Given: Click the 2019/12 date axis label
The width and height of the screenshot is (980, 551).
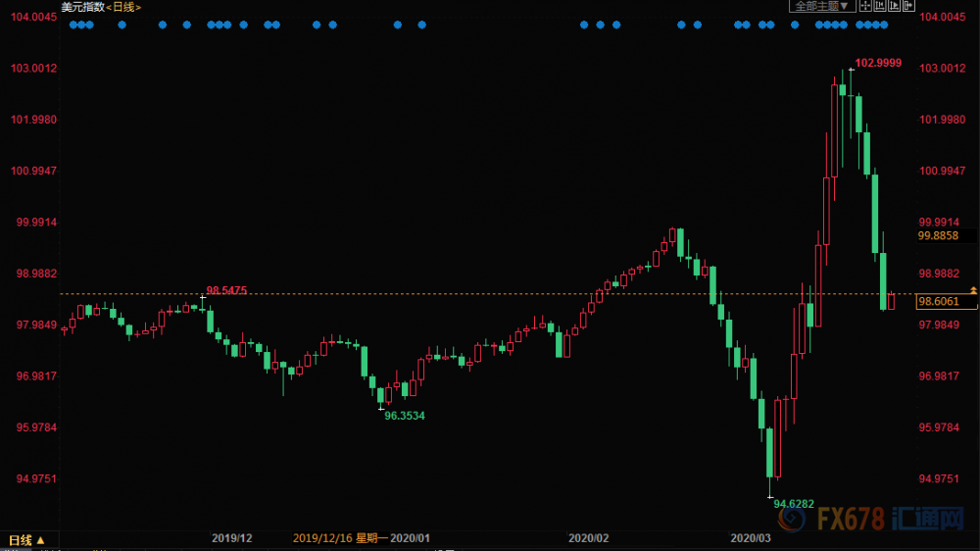Looking at the screenshot, I should (x=232, y=538).
